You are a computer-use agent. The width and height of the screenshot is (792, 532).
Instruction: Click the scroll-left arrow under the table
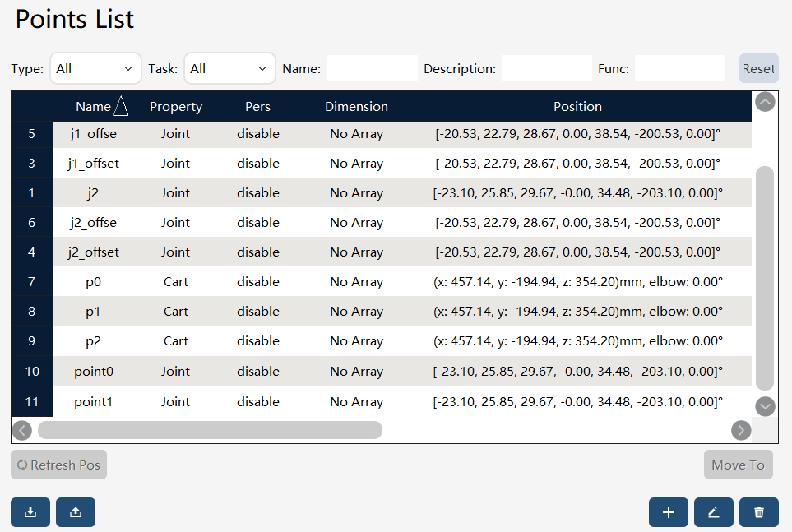pyautogui.click(x=22, y=430)
